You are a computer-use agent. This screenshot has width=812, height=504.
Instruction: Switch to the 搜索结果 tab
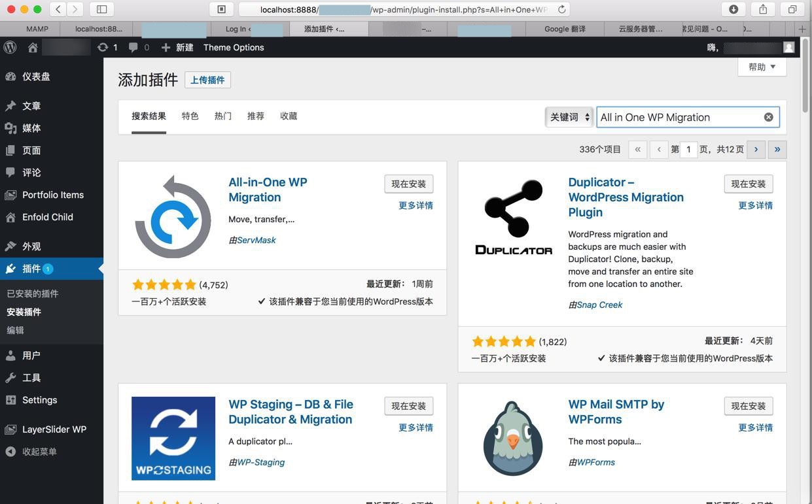pyautogui.click(x=149, y=116)
